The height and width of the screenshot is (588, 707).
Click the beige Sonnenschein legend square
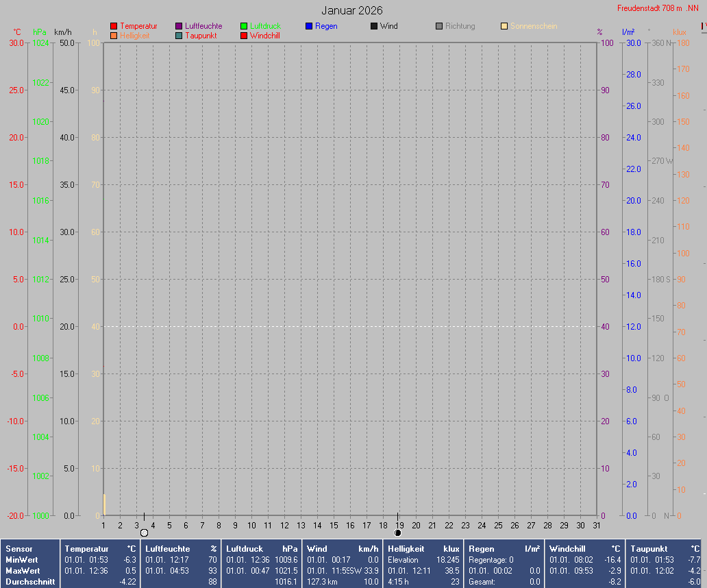pos(504,26)
